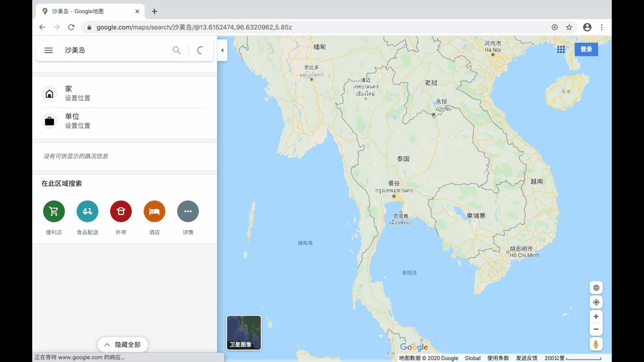Collapse the side panel arrow
The image size is (644, 362).
tap(222, 50)
